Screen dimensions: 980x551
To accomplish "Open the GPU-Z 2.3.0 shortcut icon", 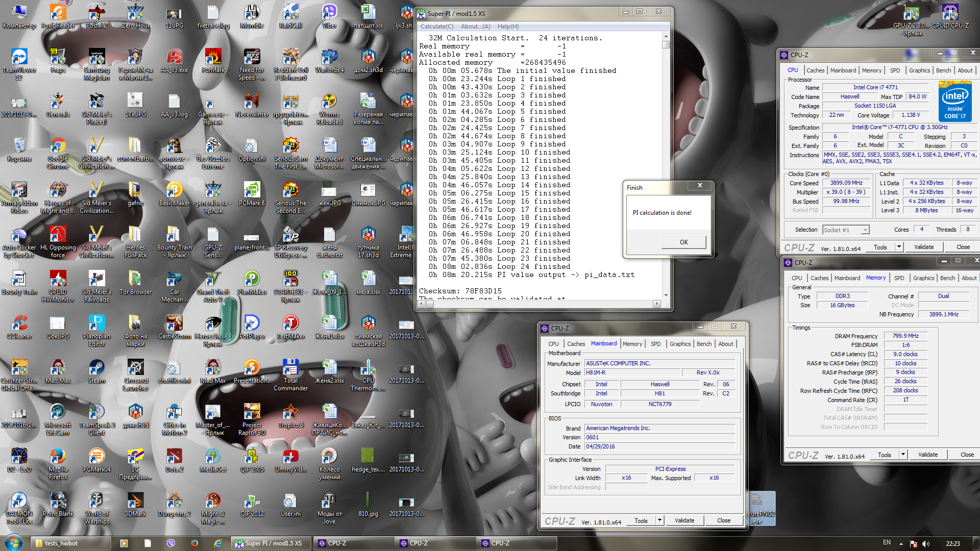I will pos(911,20).
